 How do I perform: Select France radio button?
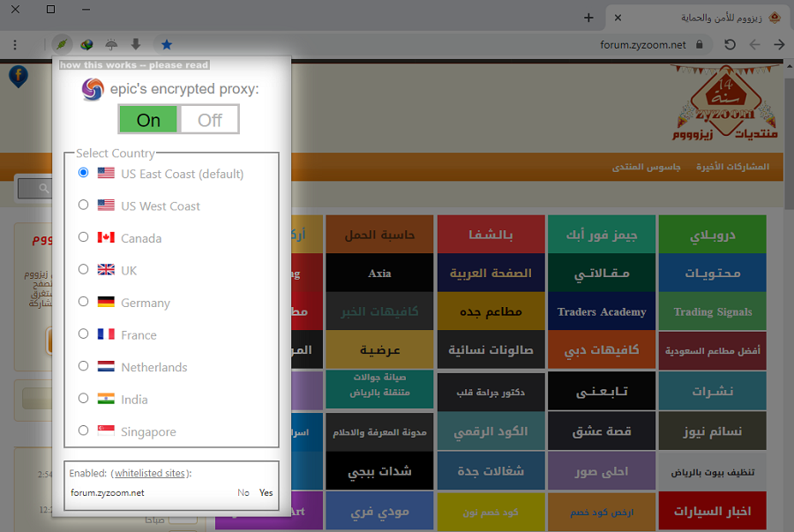[x=84, y=333]
